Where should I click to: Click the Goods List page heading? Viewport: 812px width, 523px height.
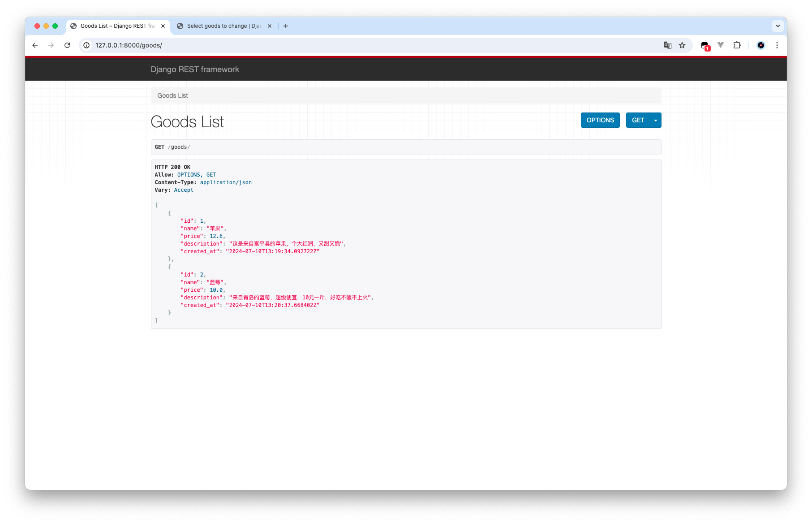[187, 122]
